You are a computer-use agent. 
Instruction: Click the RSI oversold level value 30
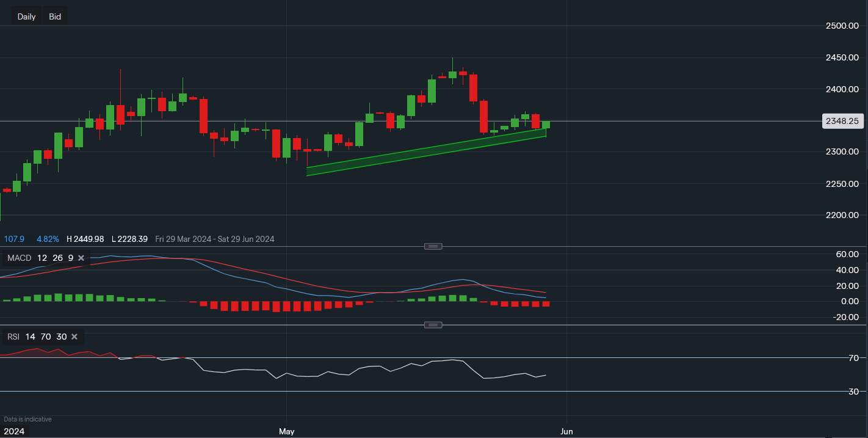[x=60, y=337]
